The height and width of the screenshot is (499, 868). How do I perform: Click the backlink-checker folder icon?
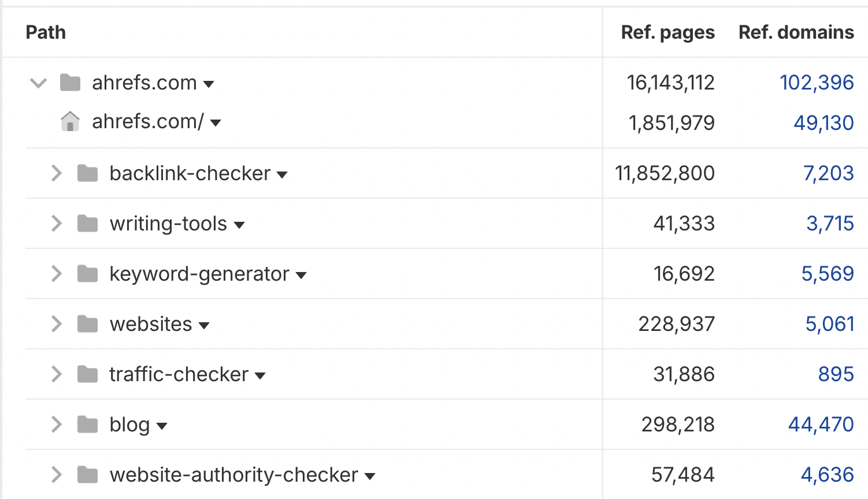tap(88, 173)
